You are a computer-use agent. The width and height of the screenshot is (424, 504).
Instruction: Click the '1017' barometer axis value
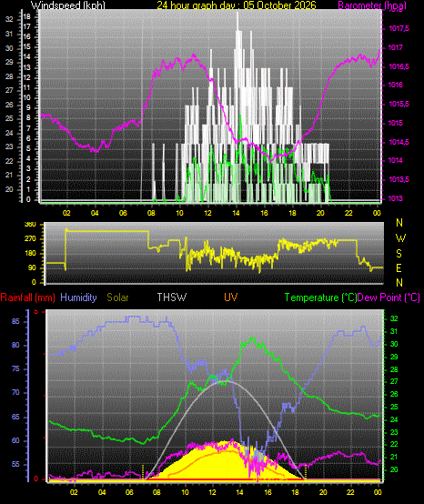coord(396,48)
